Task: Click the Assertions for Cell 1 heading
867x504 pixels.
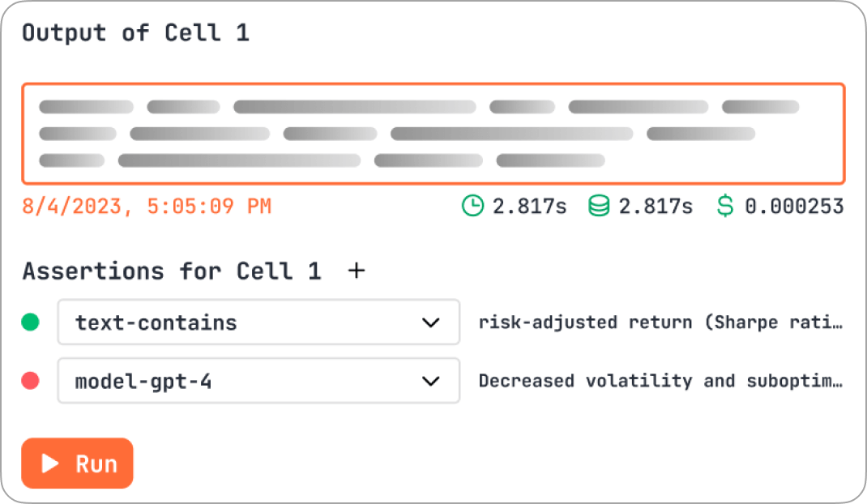Action: pyautogui.click(x=171, y=271)
